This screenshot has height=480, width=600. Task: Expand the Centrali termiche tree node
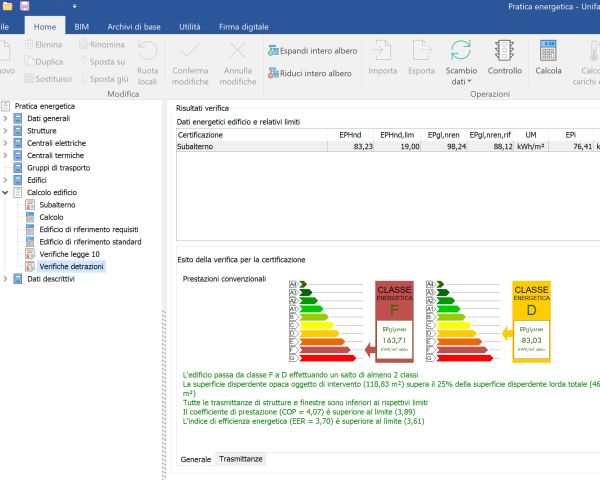6,155
